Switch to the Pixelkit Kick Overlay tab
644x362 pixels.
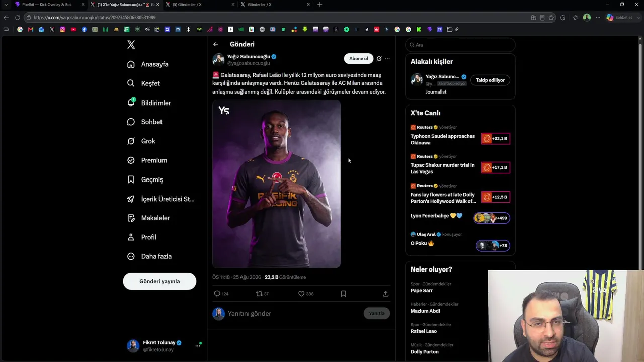tap(49, 5)
